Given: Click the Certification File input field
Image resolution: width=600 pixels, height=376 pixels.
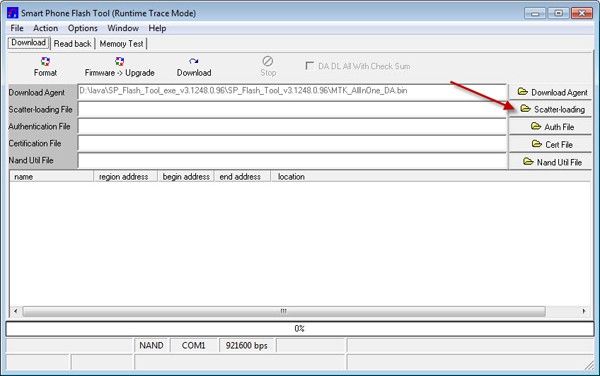Looking at the screenshot, I should click(x=292, y=143).
